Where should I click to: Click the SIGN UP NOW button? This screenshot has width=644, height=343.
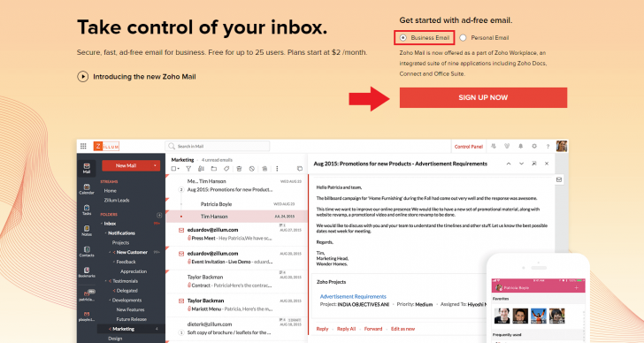[x=483, y=97]
